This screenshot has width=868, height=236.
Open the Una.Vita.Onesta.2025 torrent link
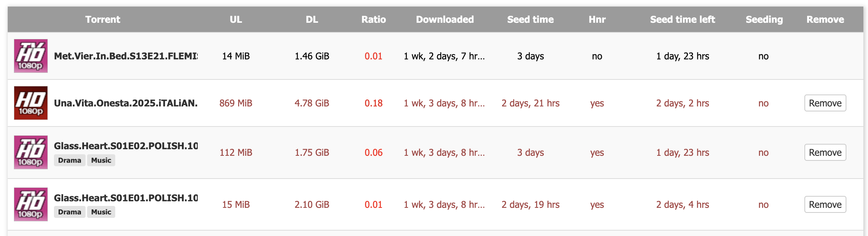click(x=126, y=103)
